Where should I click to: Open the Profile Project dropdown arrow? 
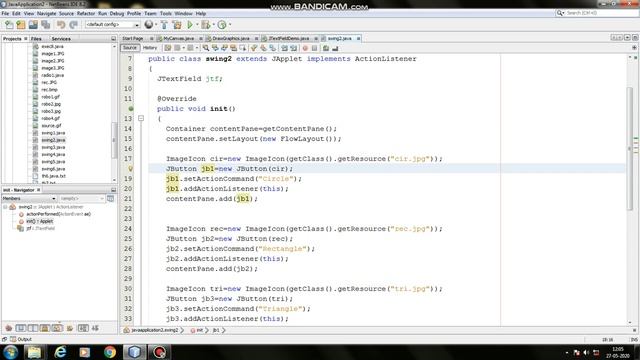[x=230, y=25]
